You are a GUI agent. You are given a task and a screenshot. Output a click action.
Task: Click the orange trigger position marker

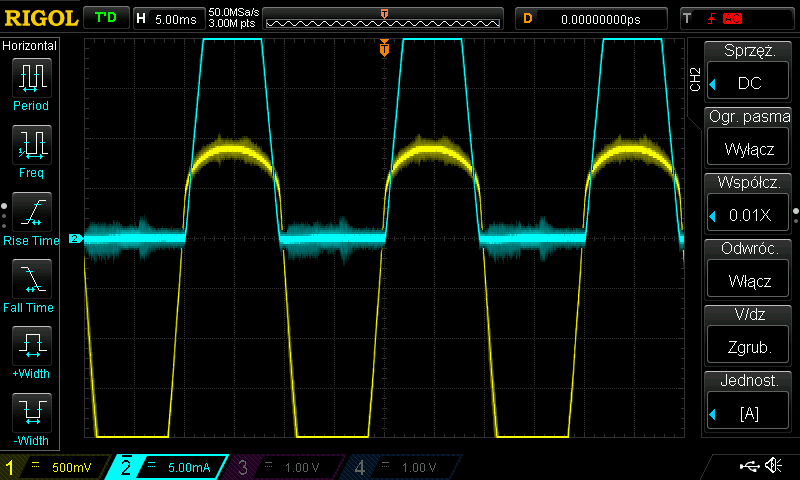tap(384, 47)
